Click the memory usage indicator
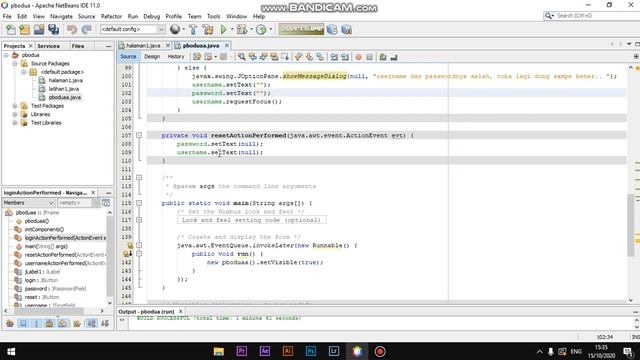Screen dimensions: 640x360 pyautogui.click(x=301, y=29)
